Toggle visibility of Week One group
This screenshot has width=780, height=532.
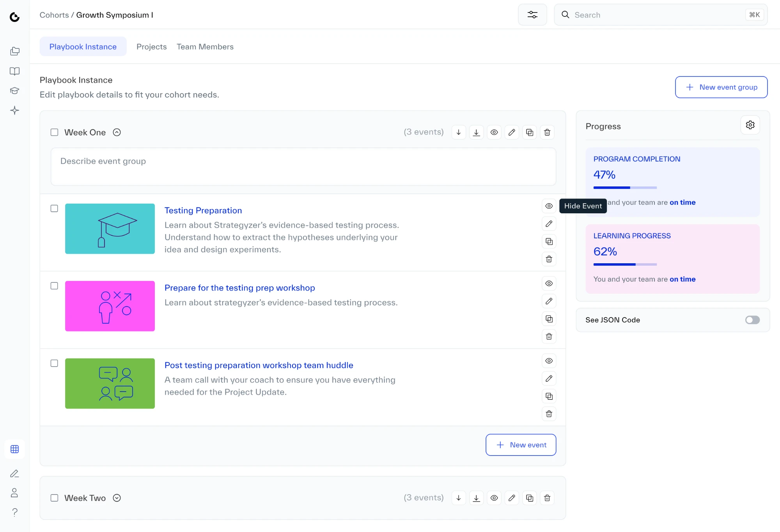click(494, 132)
